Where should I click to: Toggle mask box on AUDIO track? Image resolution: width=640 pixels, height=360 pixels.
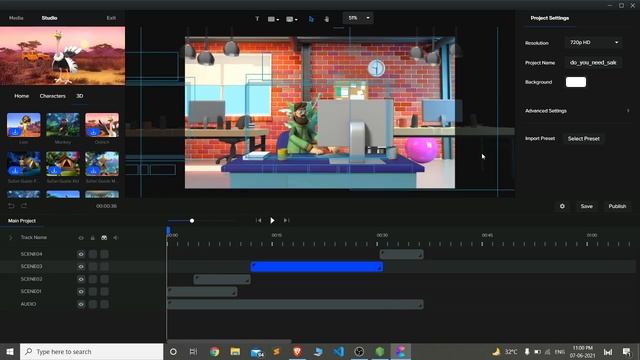[104, 304]
